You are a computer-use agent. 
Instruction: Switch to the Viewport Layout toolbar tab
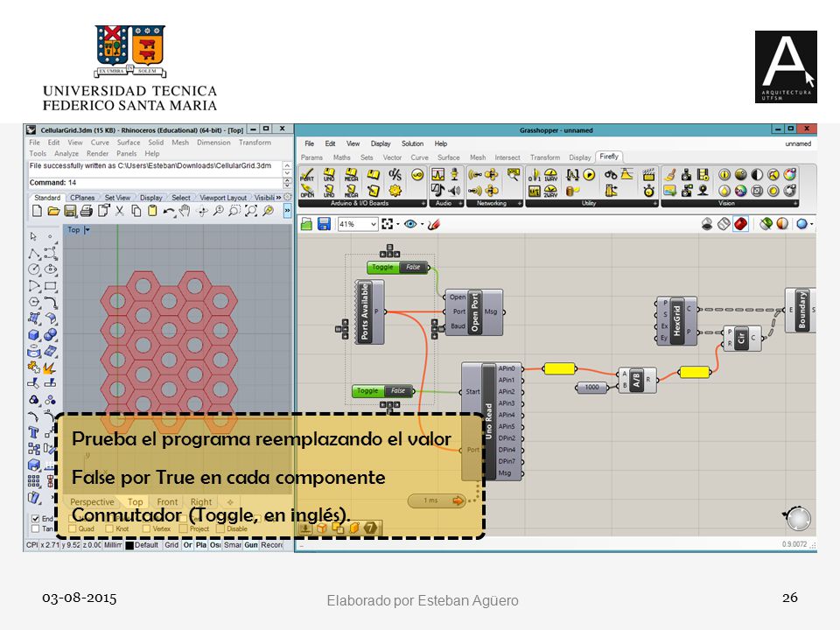[x=223, y=198]
